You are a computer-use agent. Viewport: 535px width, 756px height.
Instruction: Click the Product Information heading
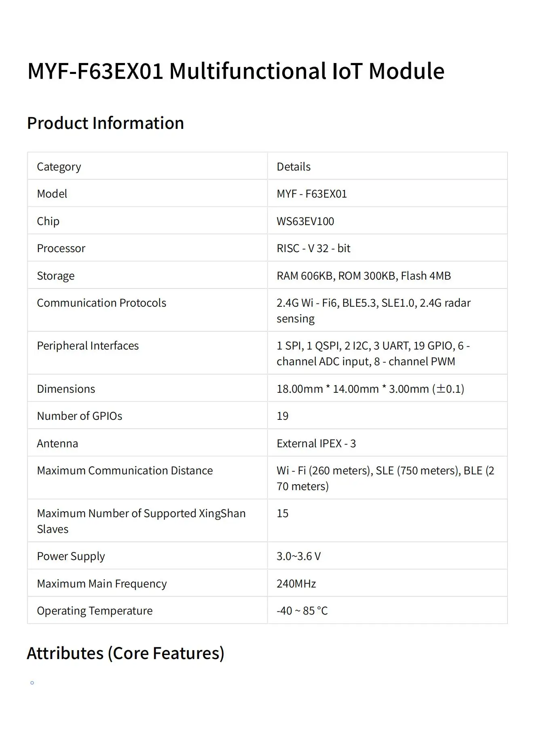[x=106, y=123]
